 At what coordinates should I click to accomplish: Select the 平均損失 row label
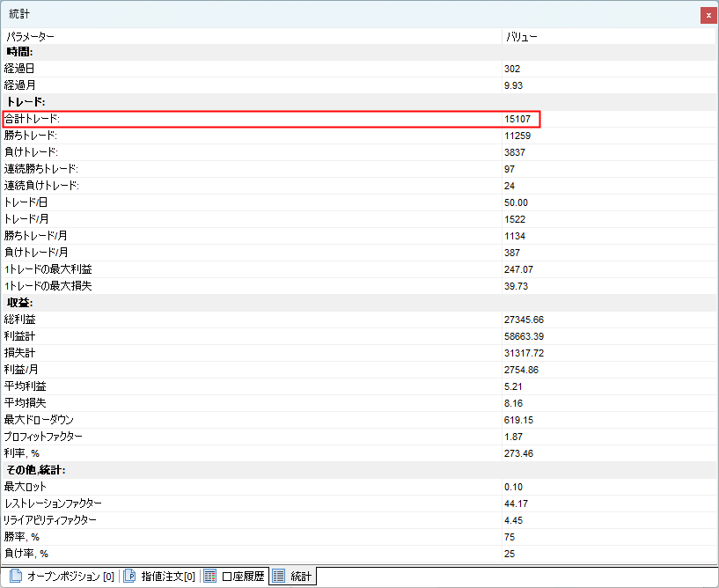tap(25, 403)
